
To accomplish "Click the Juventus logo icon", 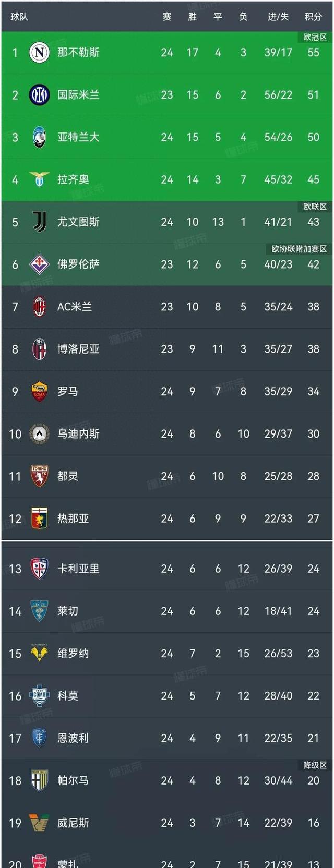I will pyautogui.click(x=39, y=222).
